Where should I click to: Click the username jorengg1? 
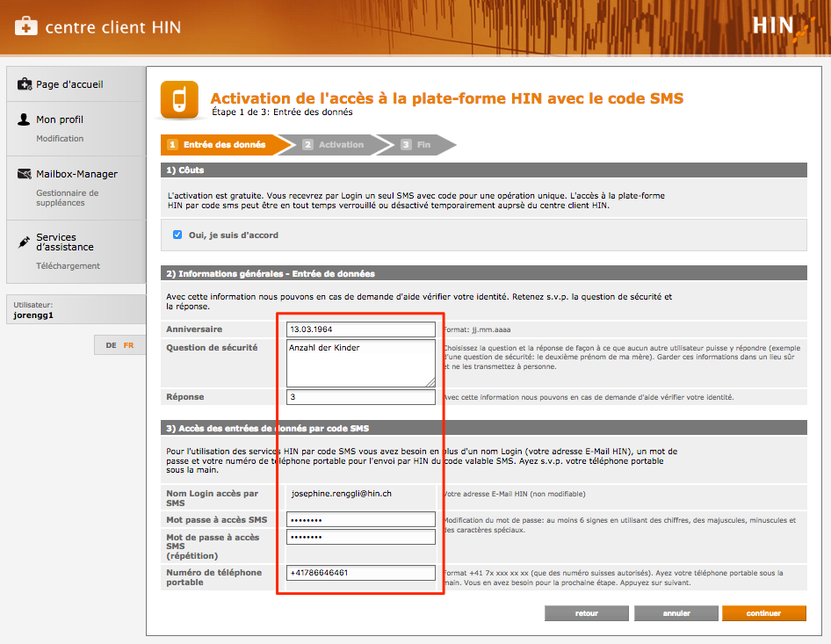tap(33, 315)
